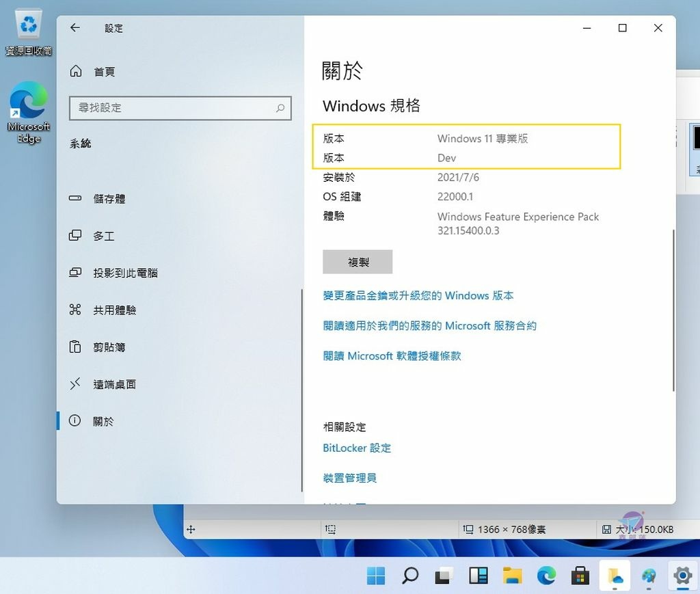The image size is (700, 594).
Task: Click the Settings gear on the taskbar
Action: 683,576
